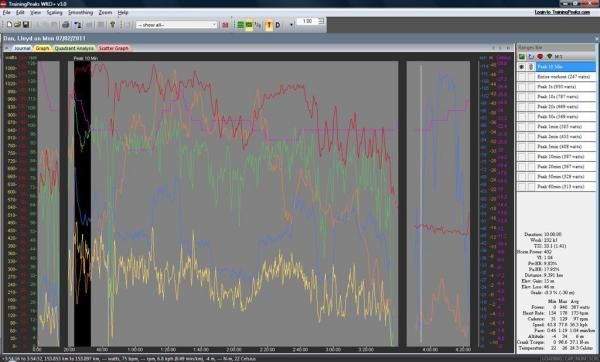Toggle the highlighted T time-axis icon
The height and width of the screenshot is (362, 600).
pos(269,25)
